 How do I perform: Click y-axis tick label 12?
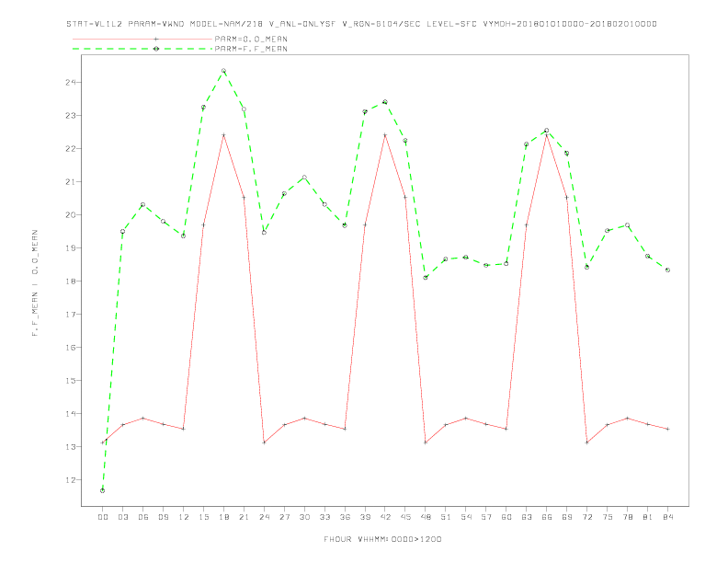click(x=71, y=480)
